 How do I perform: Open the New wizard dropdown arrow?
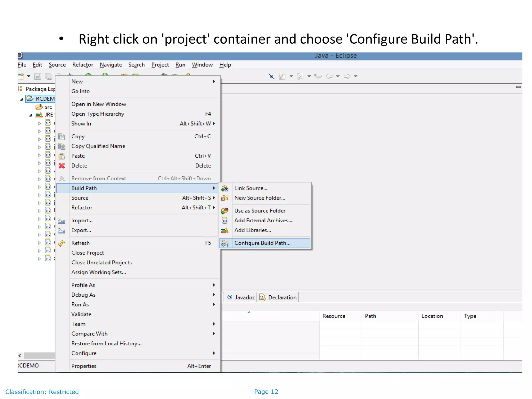tap(29, 76)
